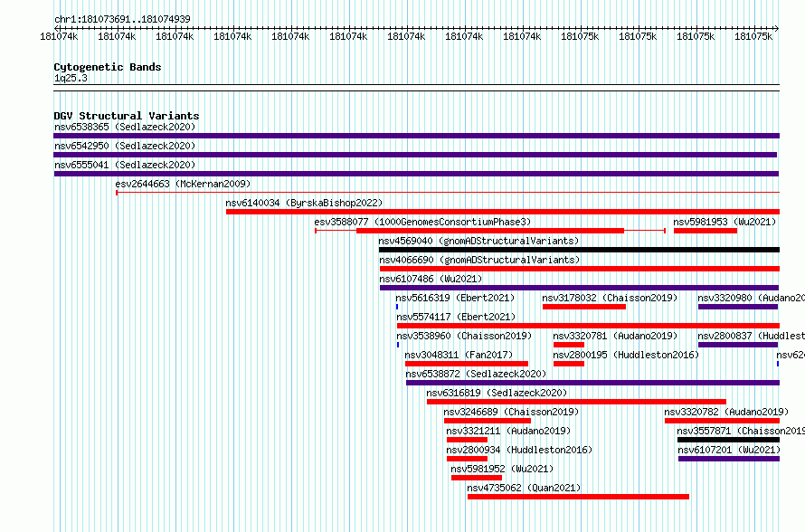805x532 pixels.
Task: Select nsv3320782 (Audano2019) label
Action: (x=726, y=412)
